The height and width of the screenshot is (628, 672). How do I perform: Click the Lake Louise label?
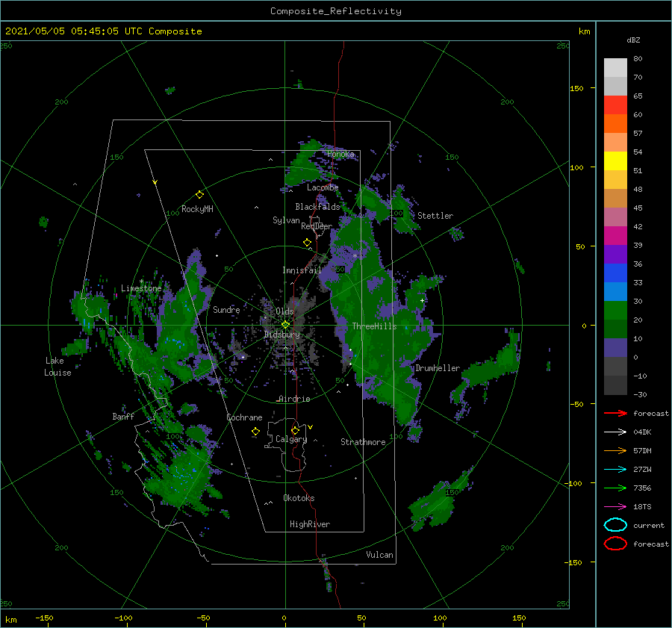pos(57,367)
